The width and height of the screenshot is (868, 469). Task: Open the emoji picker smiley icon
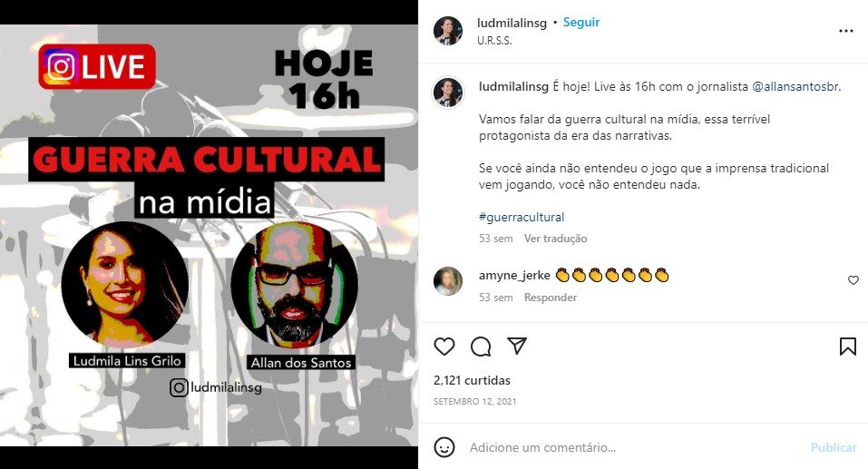point(444,447)
